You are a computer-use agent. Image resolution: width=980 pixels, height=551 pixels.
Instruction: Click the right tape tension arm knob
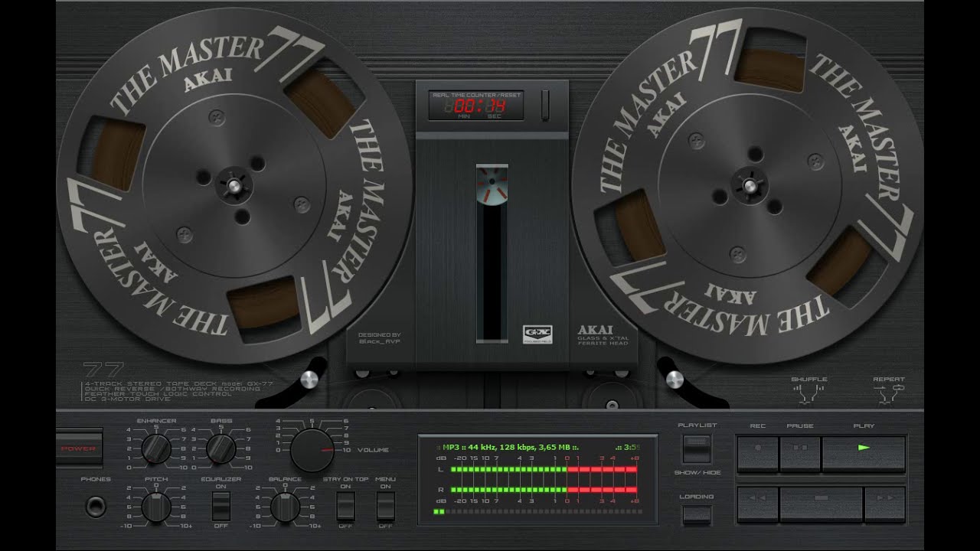(x=675, y=380)
